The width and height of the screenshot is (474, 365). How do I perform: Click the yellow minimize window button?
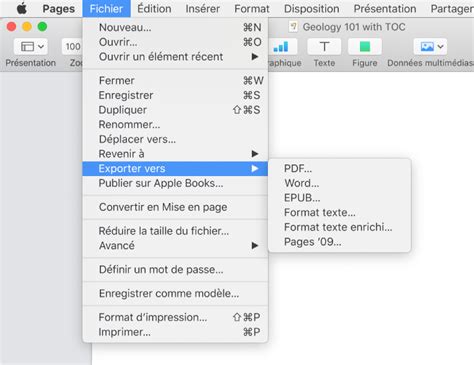pyautogui.click(x=27, y=26)
